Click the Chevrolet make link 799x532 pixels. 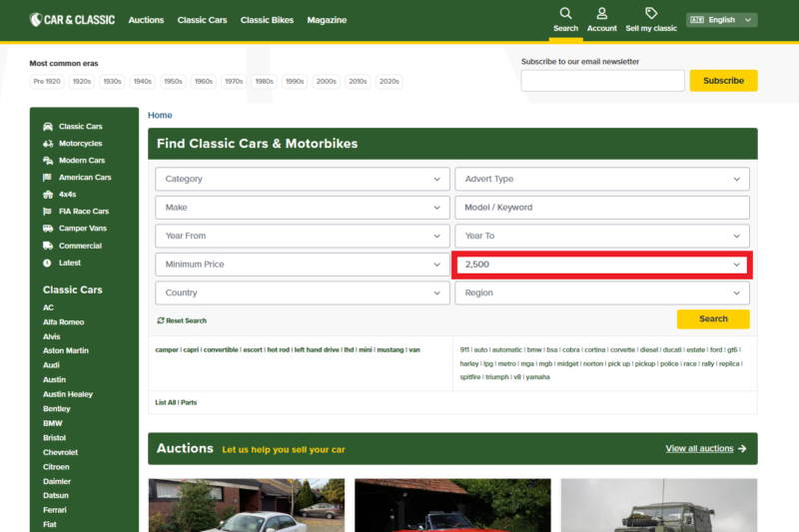[61, 452]
